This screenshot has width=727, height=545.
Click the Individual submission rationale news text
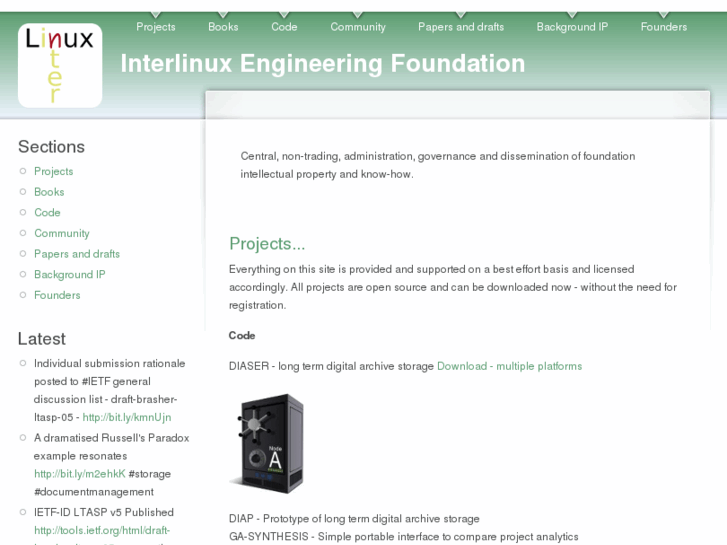coord(109,390)
